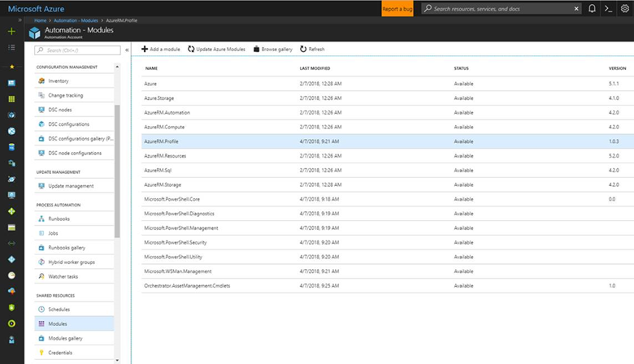
Task: Open DSC nodes menu item
Action: tap(75, 110)
